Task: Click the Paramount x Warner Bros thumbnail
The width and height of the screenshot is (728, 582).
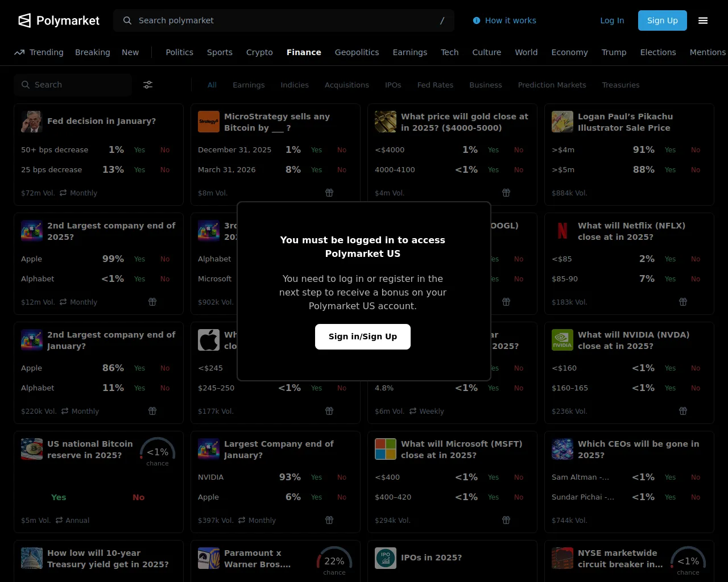Action: coord(209,558)
